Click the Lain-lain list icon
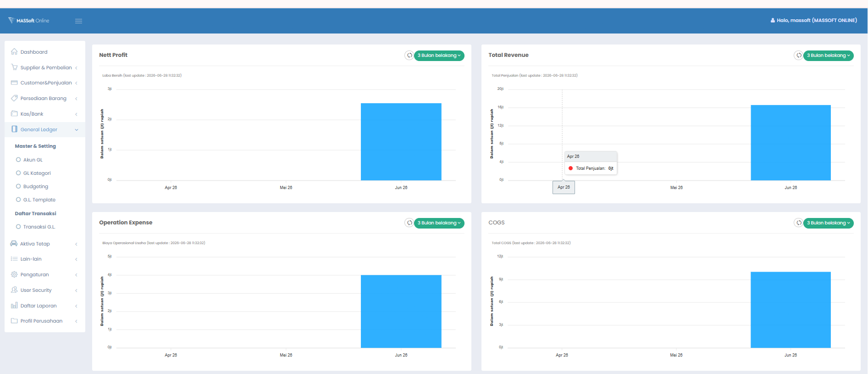The image size is (868, 374). pos(14,259)
